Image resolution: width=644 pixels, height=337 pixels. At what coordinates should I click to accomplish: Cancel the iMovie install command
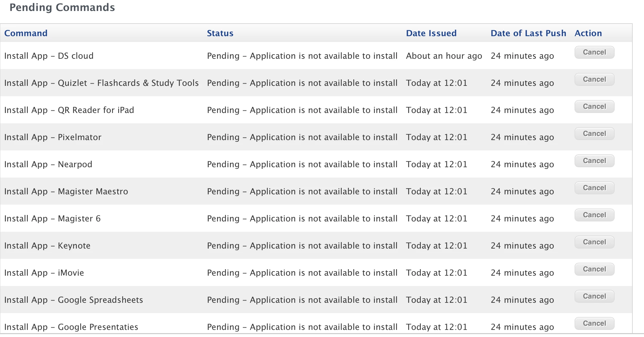click(594, 269)
